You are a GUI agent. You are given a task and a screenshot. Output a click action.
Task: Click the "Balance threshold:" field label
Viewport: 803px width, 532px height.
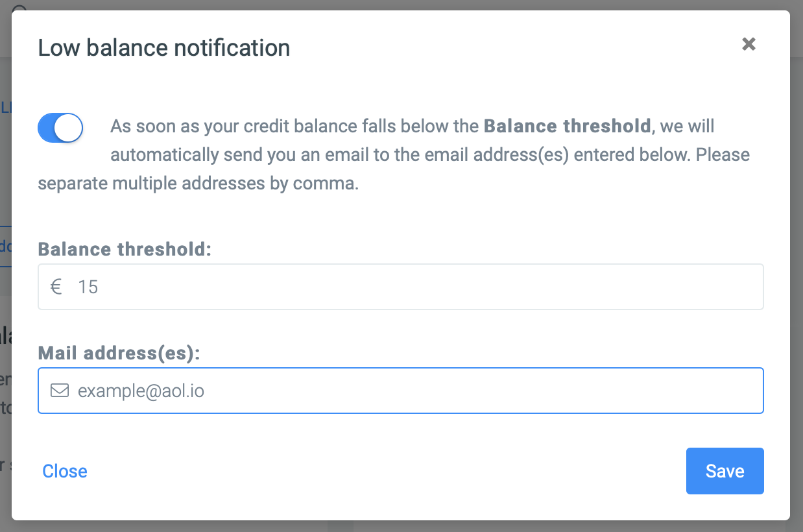(125, 249)
